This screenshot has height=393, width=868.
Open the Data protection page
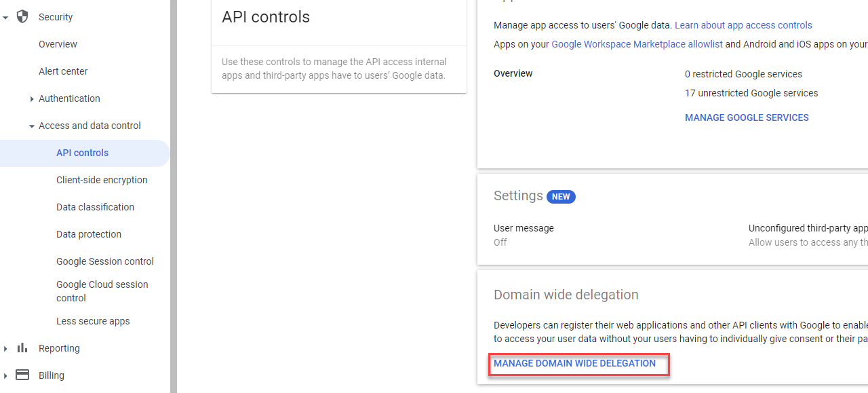tap(88, 234)
